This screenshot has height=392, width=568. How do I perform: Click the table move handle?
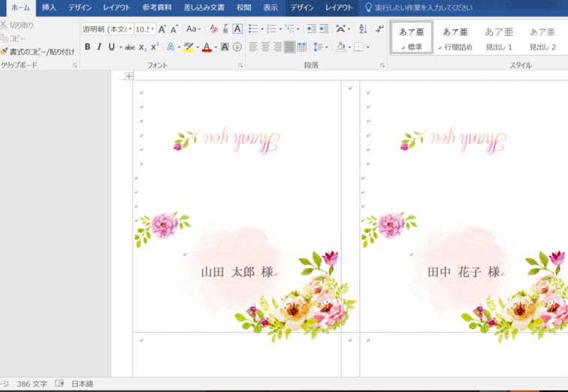pyautogui.click(x=128, y=76)
